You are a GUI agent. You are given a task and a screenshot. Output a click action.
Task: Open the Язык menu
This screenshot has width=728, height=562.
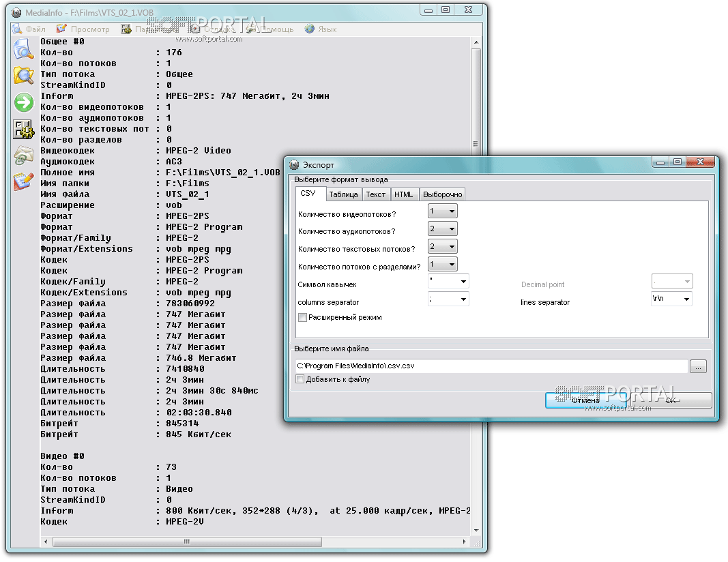tap(321, 29)
